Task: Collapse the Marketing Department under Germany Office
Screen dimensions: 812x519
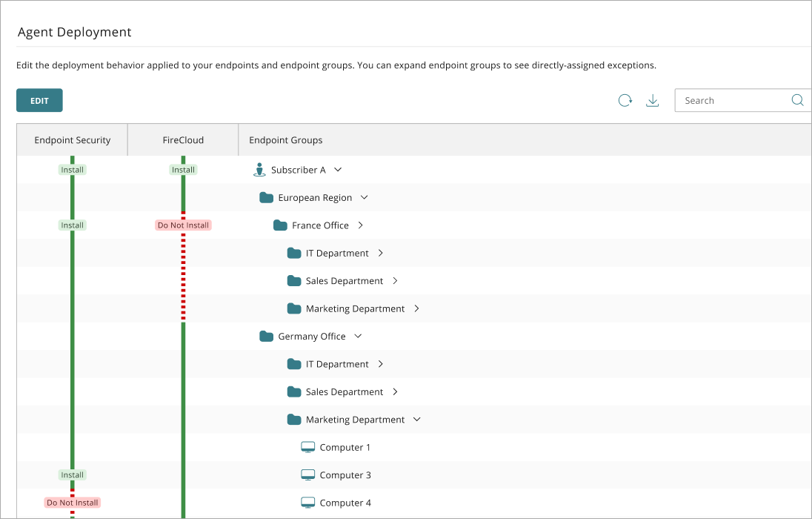Action: (x=417, y=419)
